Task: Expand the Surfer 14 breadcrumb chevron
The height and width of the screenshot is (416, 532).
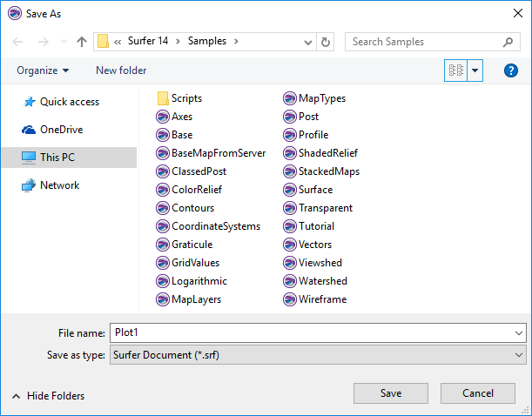Action: point(178,42)
